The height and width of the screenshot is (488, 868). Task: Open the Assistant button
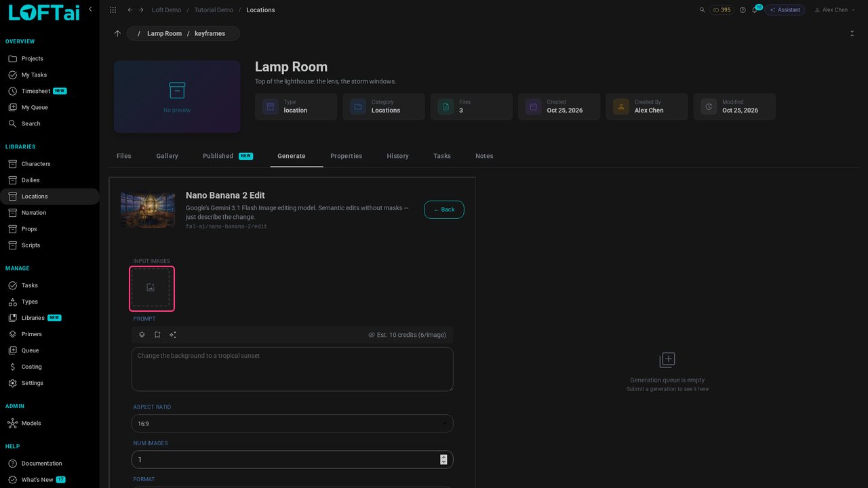[x=785, y=10]
